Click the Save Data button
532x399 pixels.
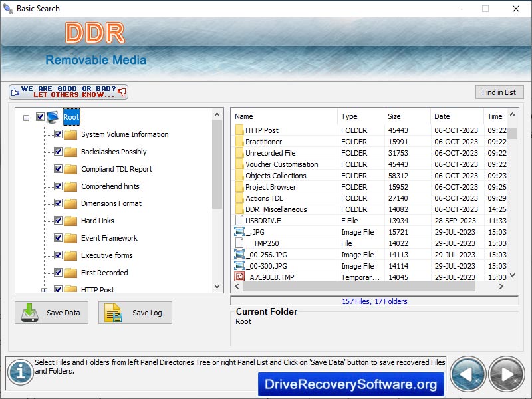[51, 313]
